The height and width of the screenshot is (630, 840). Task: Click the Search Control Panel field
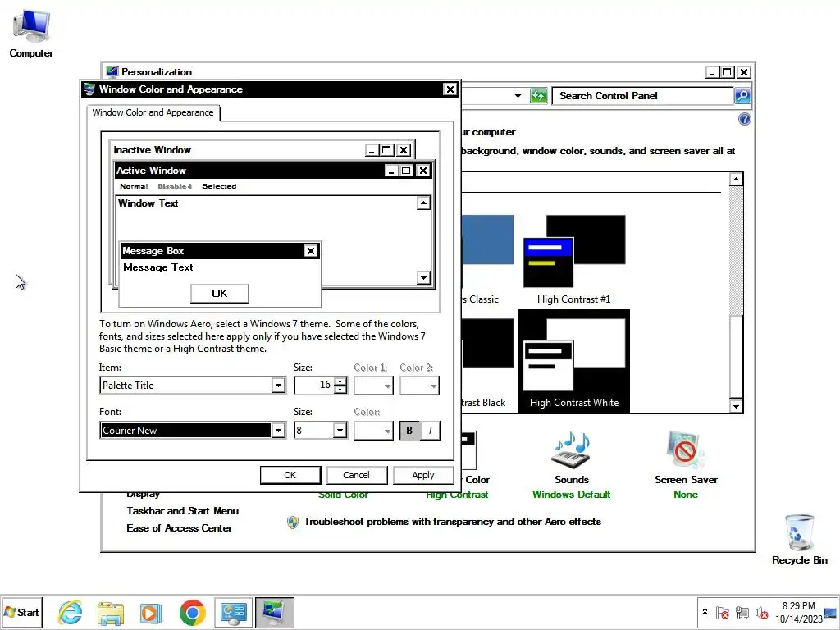(643, 96)
